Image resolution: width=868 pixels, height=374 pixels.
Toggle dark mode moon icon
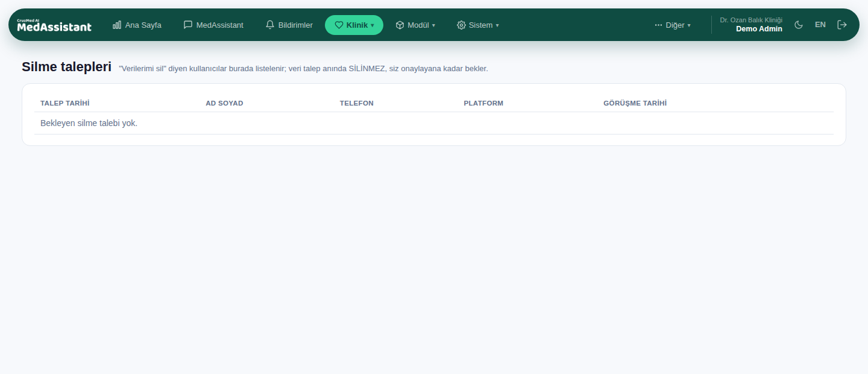(799, 25)
